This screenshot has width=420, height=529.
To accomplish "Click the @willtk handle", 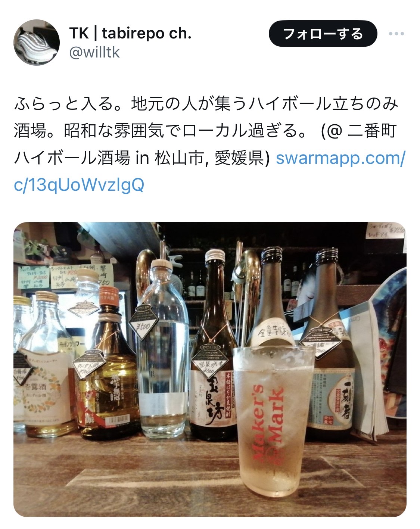I will (94, 52).
